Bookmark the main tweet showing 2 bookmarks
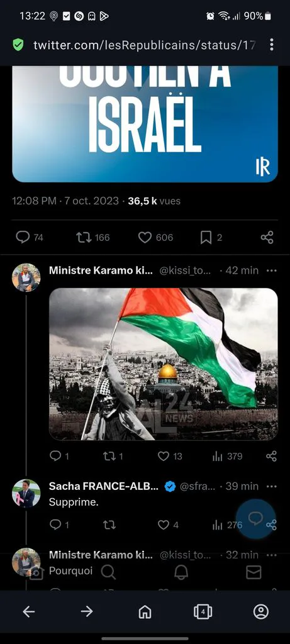Viewport: 290px width, 644px height. click(x=206, y=237)
